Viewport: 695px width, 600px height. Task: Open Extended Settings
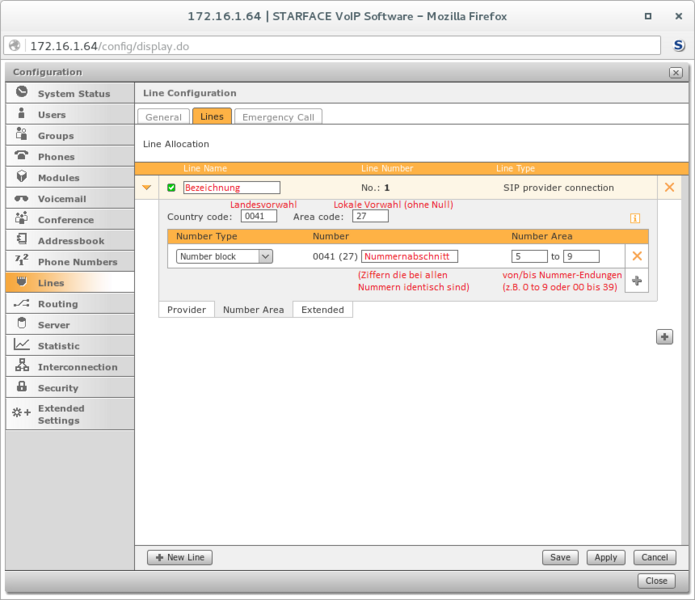click(x=70, y=414)
